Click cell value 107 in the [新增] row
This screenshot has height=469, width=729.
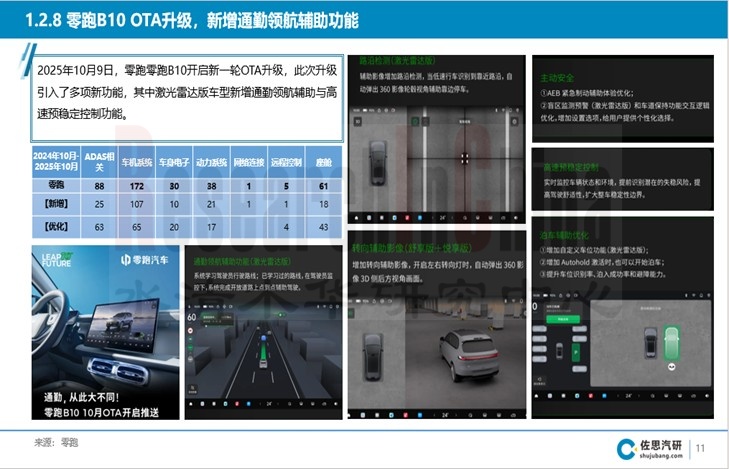click(x=137, y=204)
